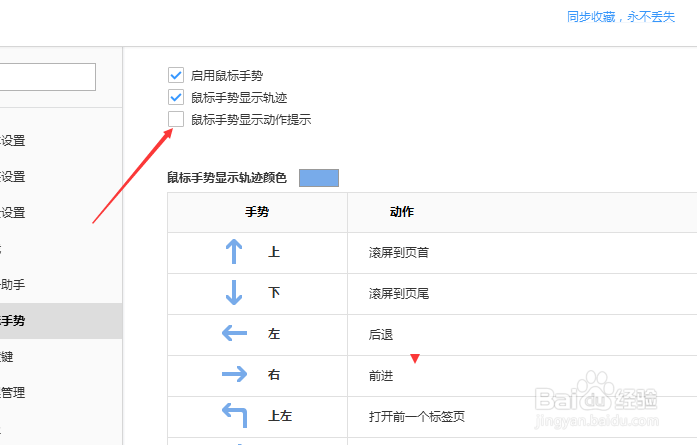Click the up-left gesture arrow icon
This screenshot has height=445, width=697.
pyautogui.click(x=234, y=415)
